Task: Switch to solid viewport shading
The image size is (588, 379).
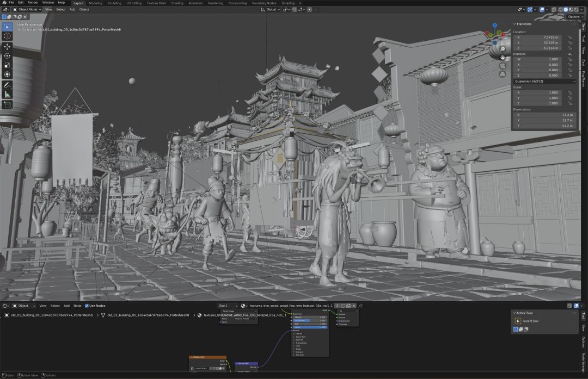Action: pyautogui.click(x=566, y=10)
